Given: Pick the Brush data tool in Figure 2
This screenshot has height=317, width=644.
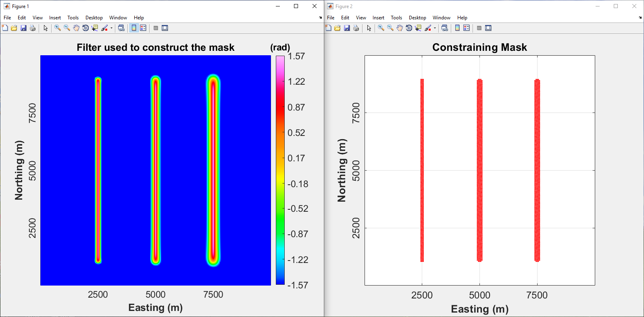Looking at the screenshot, I should [x=428, y=28].
